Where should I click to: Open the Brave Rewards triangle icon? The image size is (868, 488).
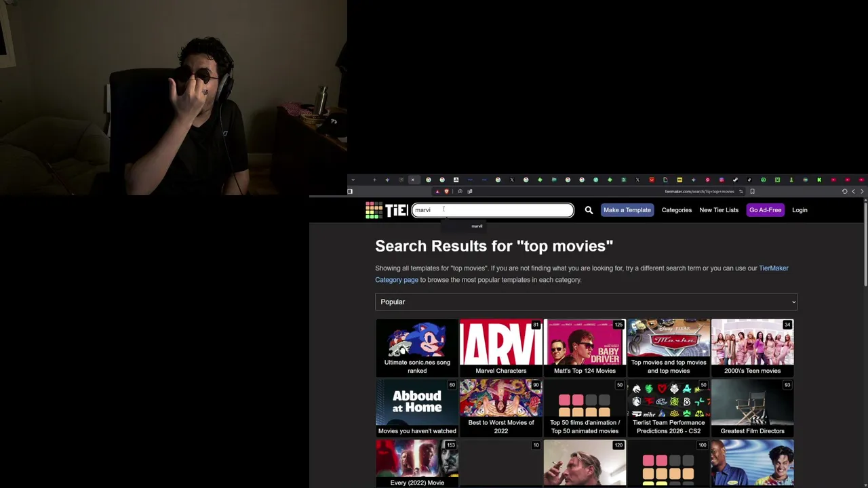click(x=437, y=191)
